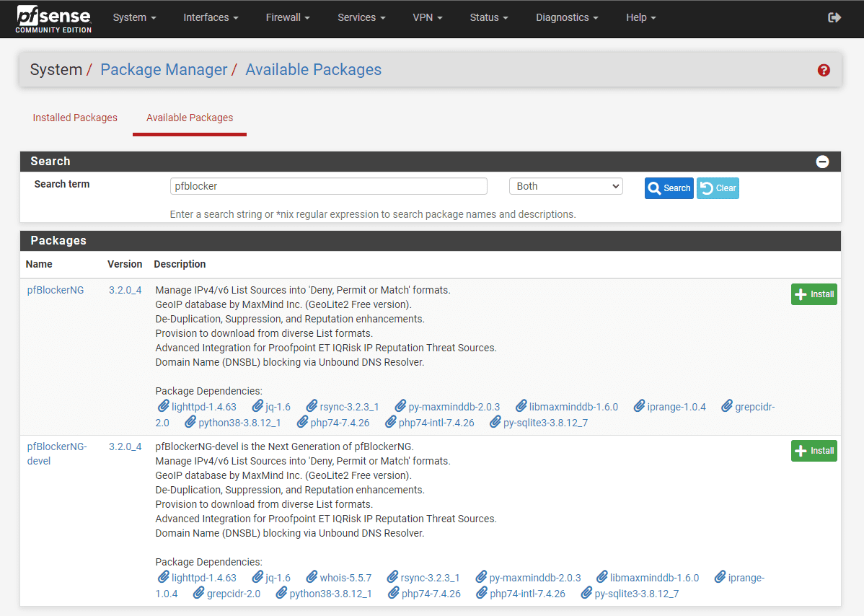Screen dimensions: 864x616
Task: Open python38-3.8.12_1 dependency under pfBlockerNG-devel
Action: [x=323, y=594]
